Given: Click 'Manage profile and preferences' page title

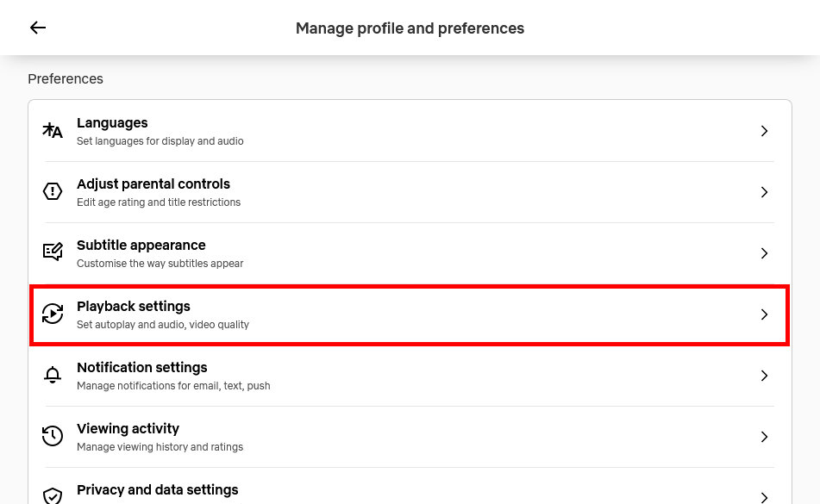Looking at the screenshot, I should 410,28.
